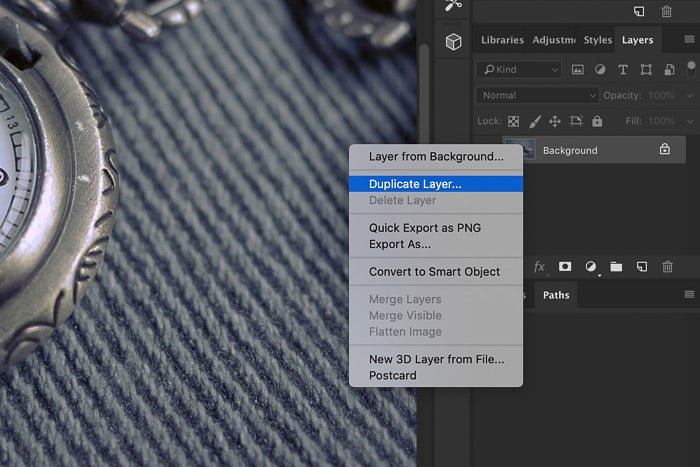
Task: Open the Layers panel options menu
Action: pos(689,41)
